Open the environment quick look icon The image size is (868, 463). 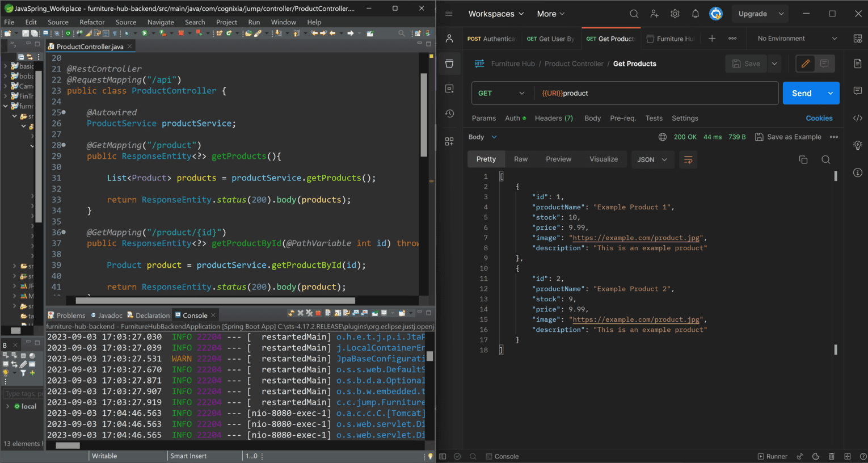pyautogui.click(x=858, y=39)
